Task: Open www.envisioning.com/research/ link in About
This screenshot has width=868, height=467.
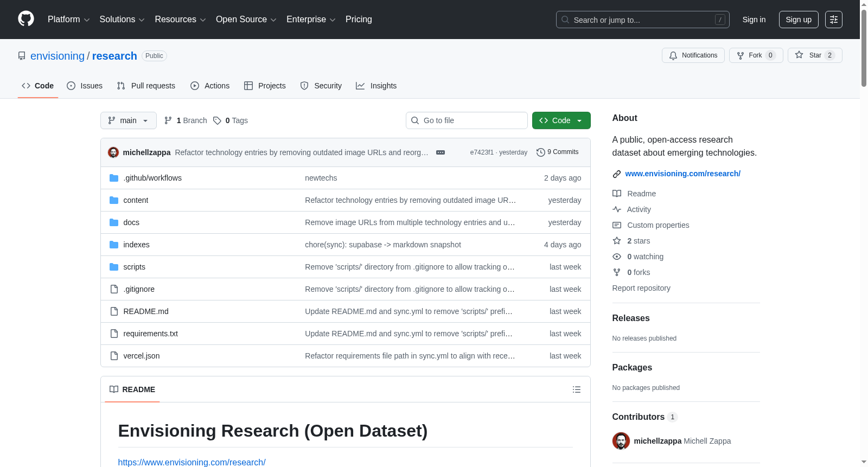Action: [x=683, y=174]
